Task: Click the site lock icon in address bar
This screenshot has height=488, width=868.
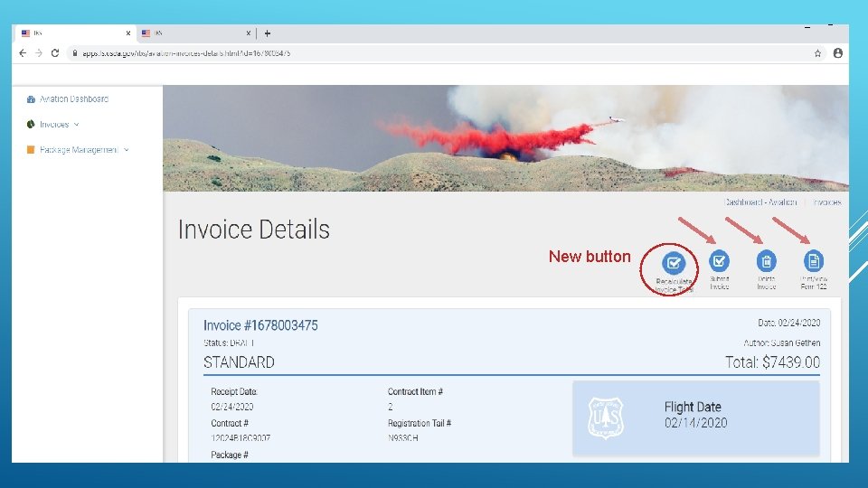Action: (x=75, y=53)
